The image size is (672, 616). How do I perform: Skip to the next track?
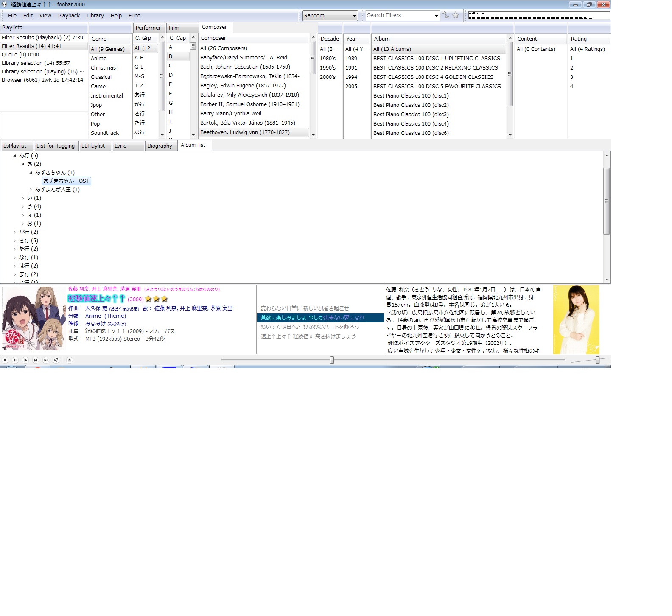click(46, 360)
